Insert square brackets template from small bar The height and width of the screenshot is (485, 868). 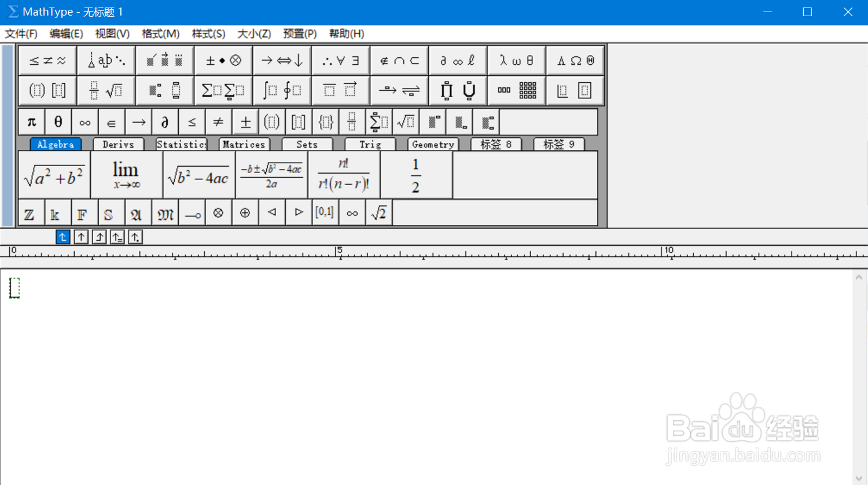point(299,122)
